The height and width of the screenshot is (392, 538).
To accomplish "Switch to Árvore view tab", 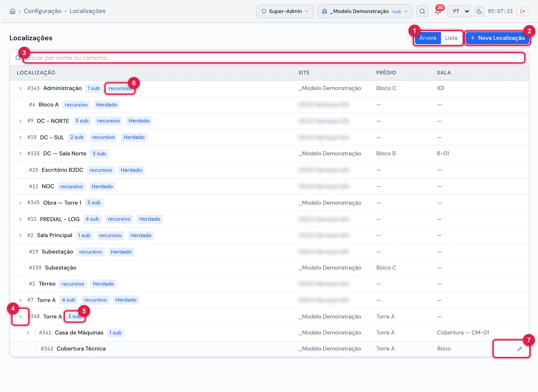I will coord(428,38).
